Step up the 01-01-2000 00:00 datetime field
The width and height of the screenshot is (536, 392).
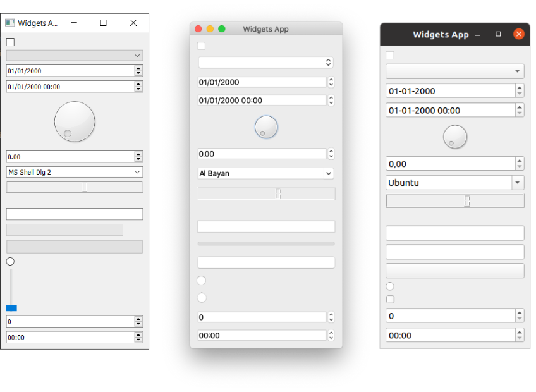520,107
